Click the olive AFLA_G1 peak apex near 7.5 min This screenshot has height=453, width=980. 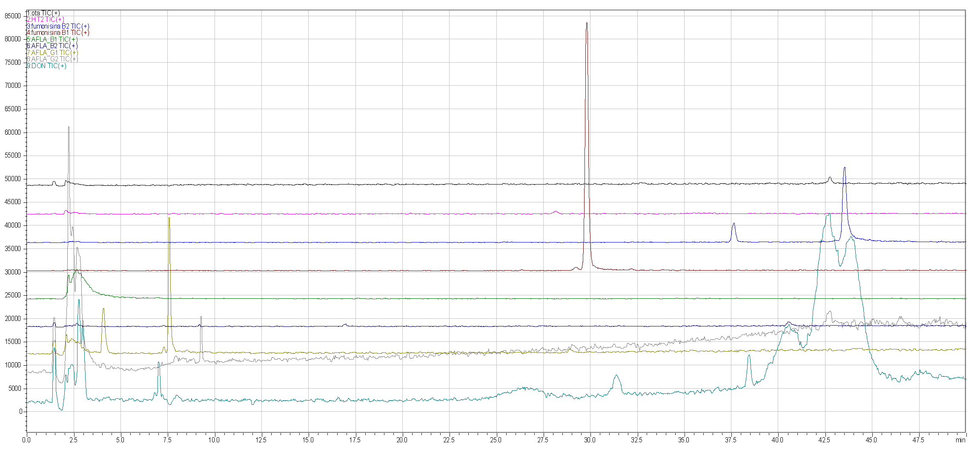coord(169,218)
